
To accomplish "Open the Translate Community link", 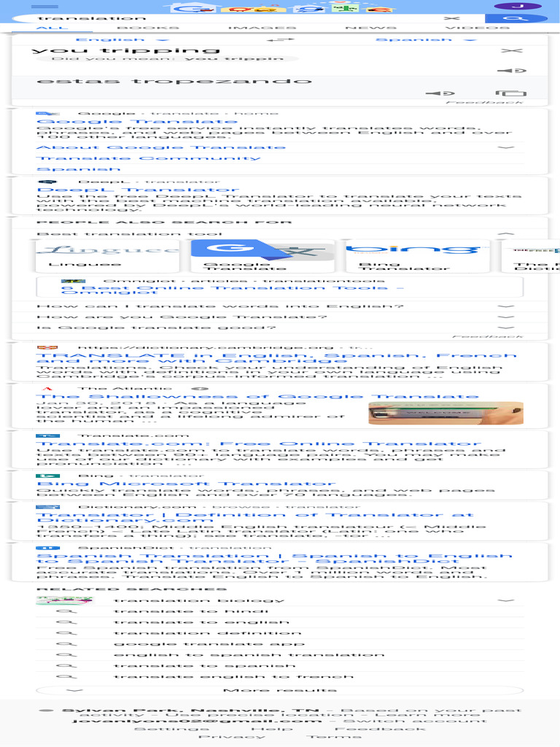I will 149,158.
